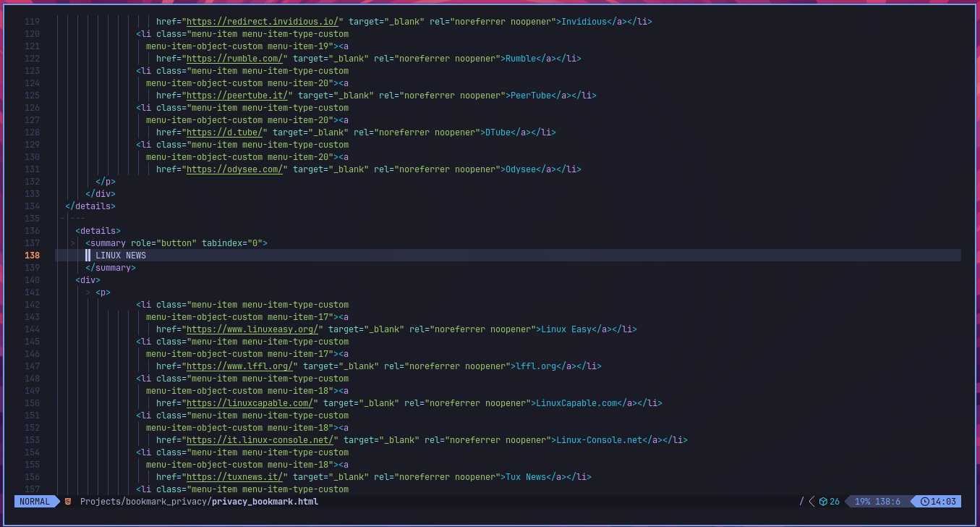Click the 26 count in the statusline
The height and width of the screenshot is (527, 980).
click(835, 502)
